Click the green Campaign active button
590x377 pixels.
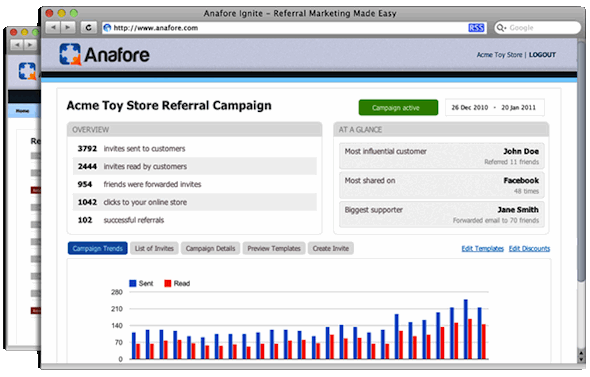(x=398, y=108)
